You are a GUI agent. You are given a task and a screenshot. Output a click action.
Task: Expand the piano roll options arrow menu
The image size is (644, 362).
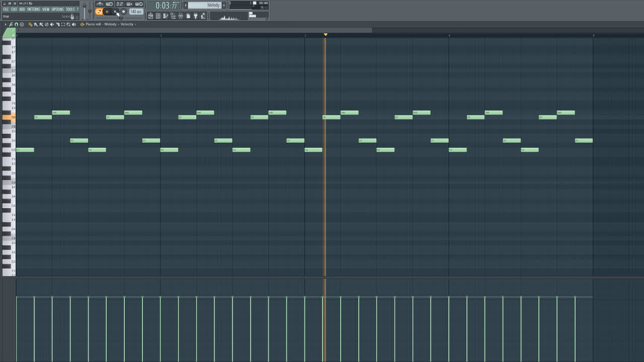coord(6,24)
